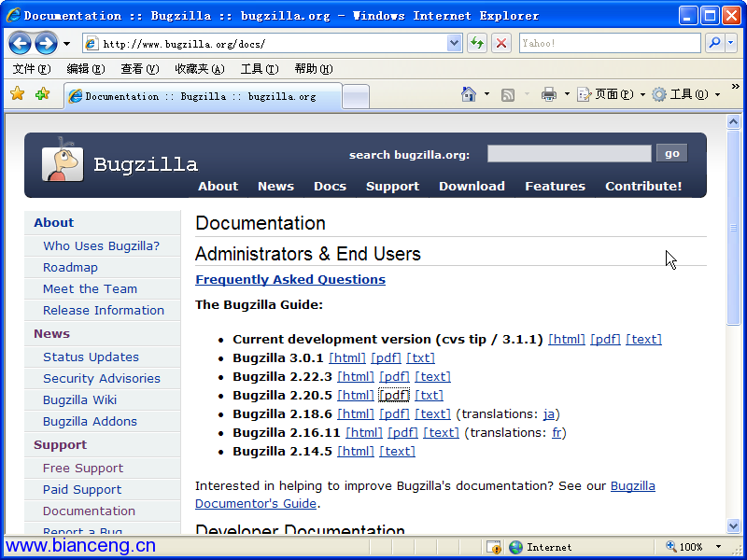Open the [txt] link for Bugzilla 2.20.5
The image size is (747, 560).
429,395
